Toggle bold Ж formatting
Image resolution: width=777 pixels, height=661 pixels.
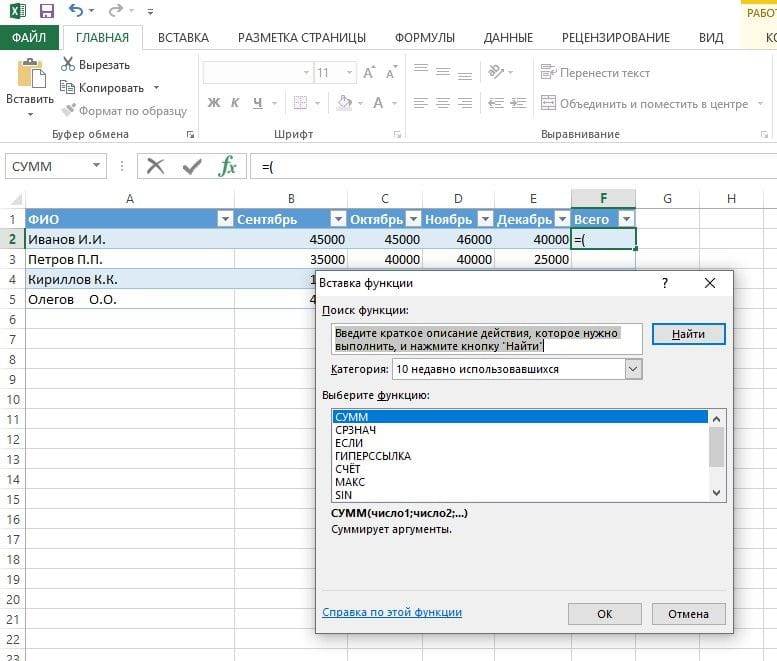coord(214,103)
